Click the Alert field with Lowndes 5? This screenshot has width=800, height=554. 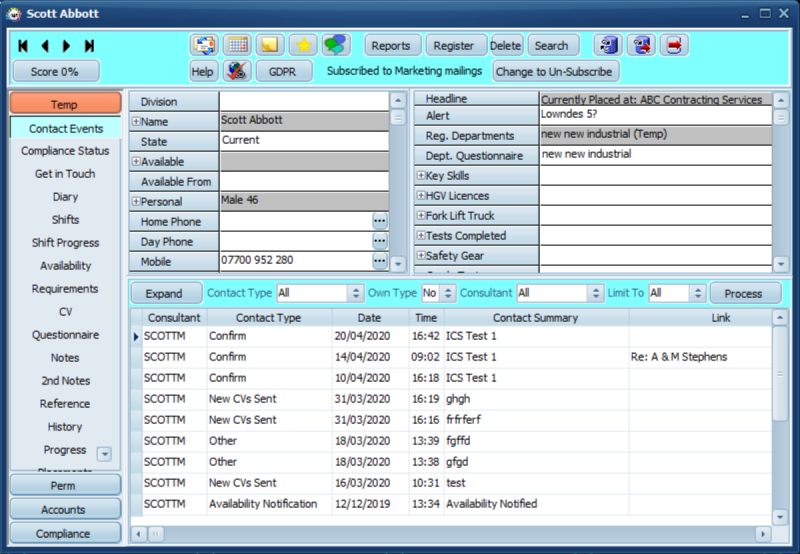656,115
